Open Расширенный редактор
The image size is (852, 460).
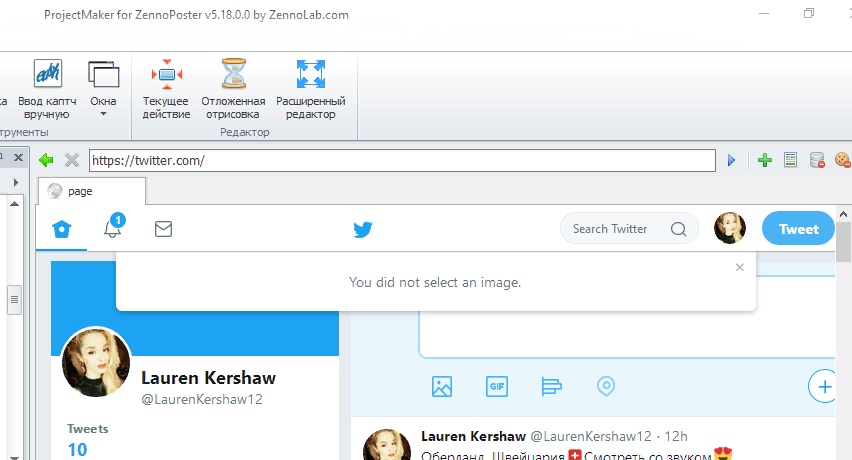(310, 90)
